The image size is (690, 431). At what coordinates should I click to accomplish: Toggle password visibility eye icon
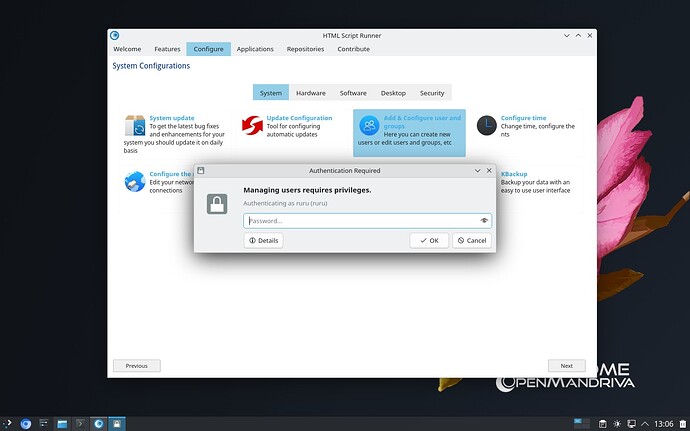[484, 220]
